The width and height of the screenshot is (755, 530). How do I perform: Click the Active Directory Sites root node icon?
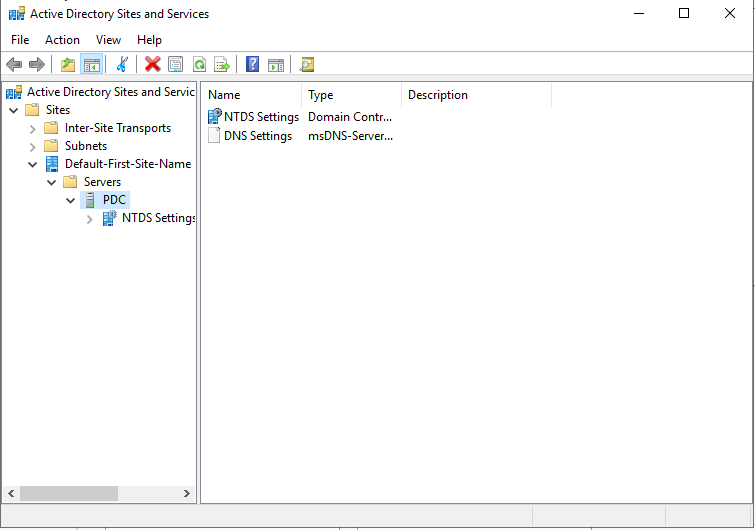[x=14, y=91]
